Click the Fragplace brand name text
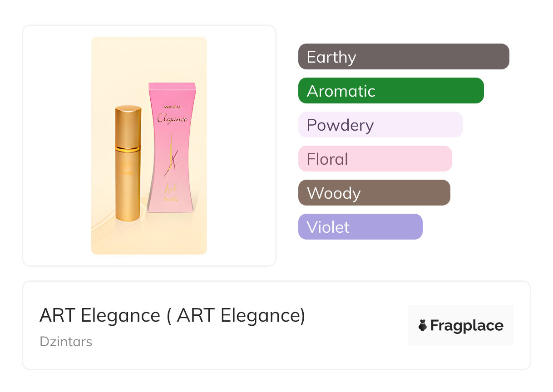Image resolution: width=553 pixels, height=392 pixels. (x=467, y=325)
